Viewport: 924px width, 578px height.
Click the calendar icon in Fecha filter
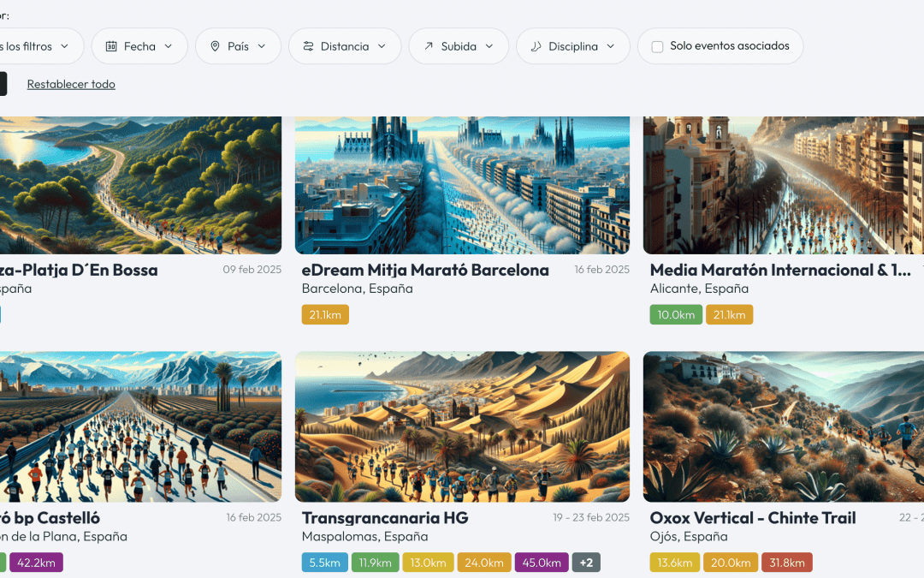(x=111, y=46)
